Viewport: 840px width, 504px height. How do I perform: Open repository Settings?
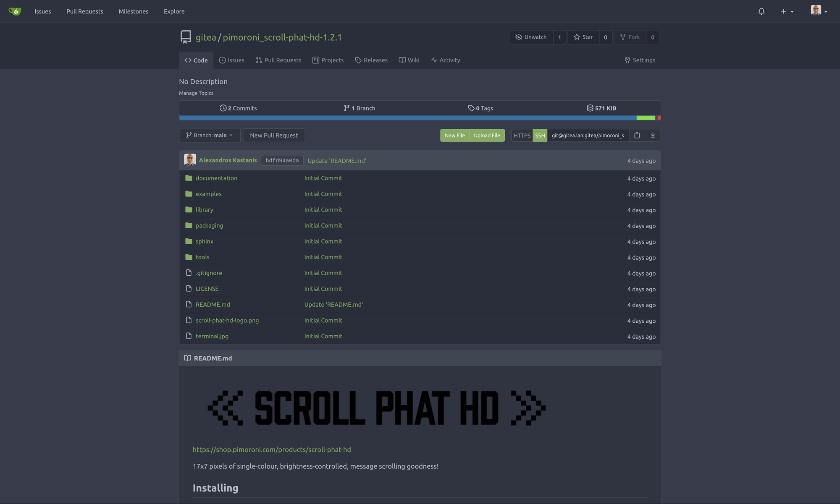(x=640, y=60)
